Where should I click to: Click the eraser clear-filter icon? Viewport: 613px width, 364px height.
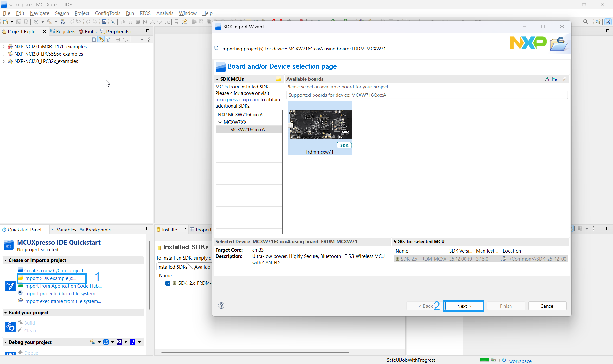564,79
